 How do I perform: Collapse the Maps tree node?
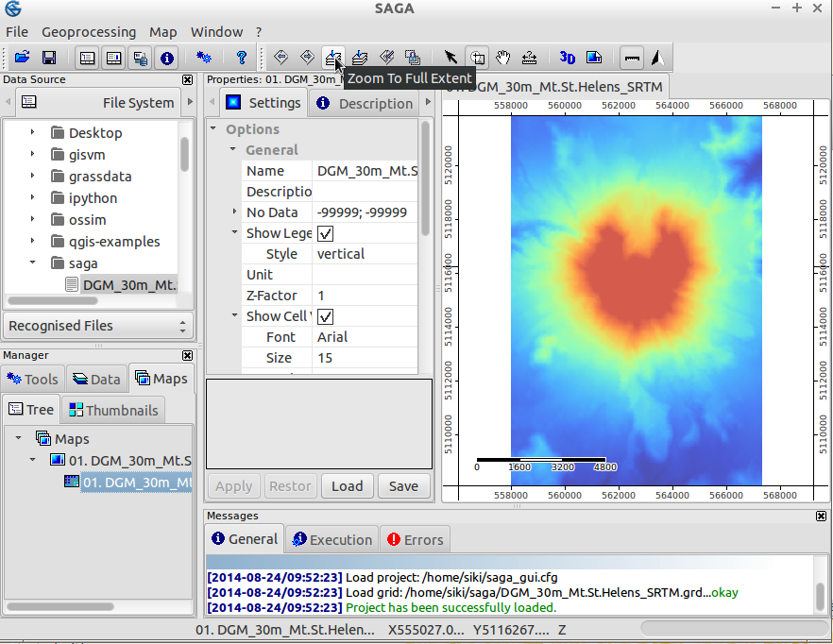19,438
